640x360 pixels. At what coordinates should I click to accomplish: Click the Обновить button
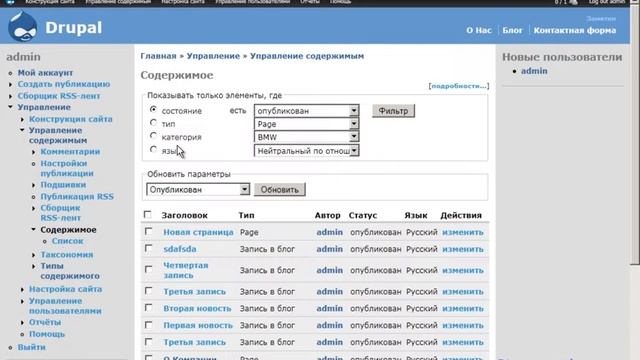pyautogui.click(x=280, y=189)
